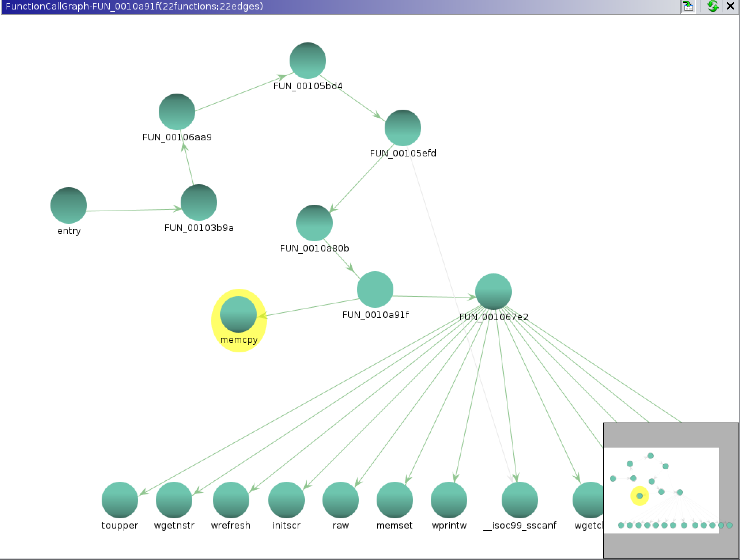Select the FUN_0010a91f node circle
Image resolution: width=740 pixels, height=560 pixels.
click(x=375, y=290)
